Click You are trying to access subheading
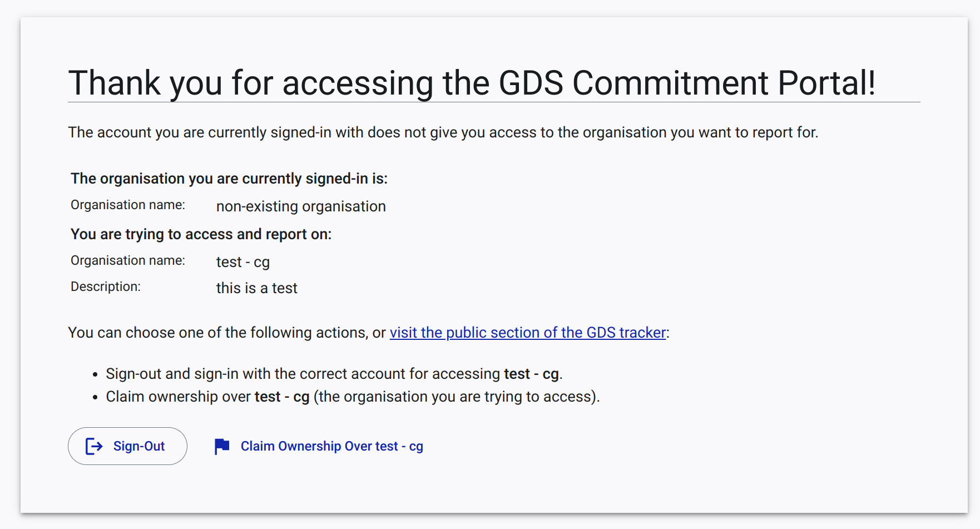 click(201, 234)
